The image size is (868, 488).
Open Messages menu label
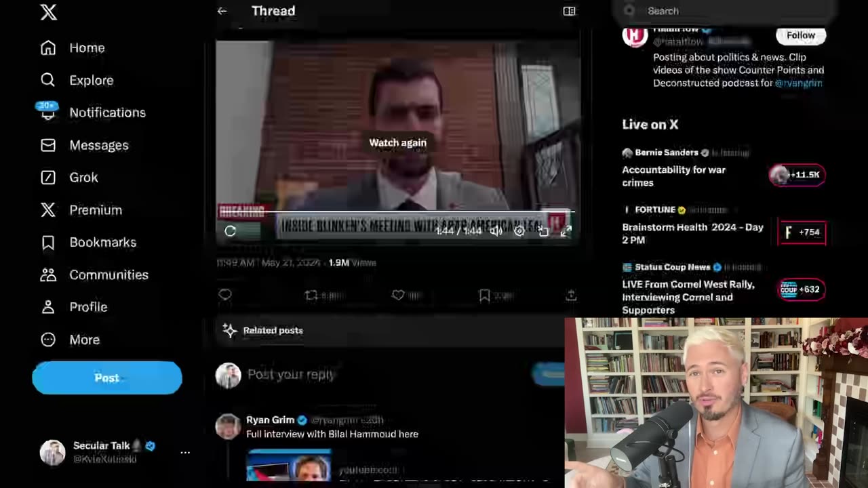pyautogui.click(x=98, y=145)
